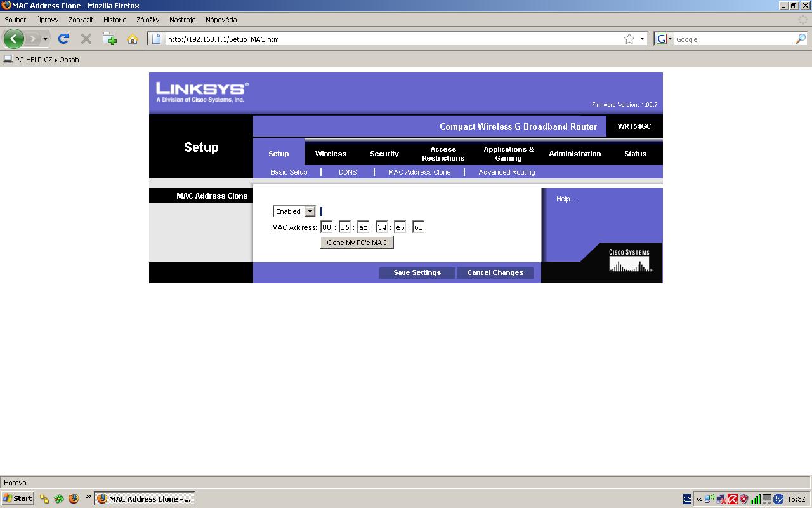
Task: Expand hidden tray icons with the chevron
Action: point(699,499)
